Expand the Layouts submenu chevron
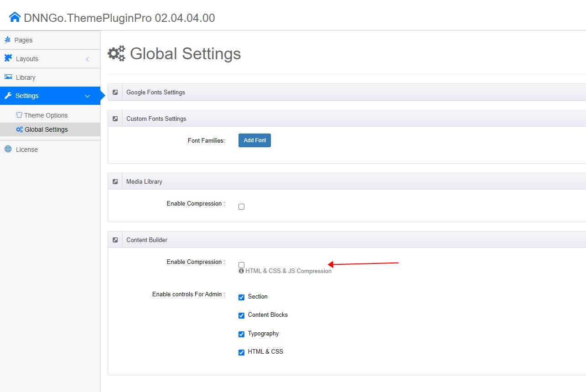Screen dimensions: 586x392 point(88,59)
